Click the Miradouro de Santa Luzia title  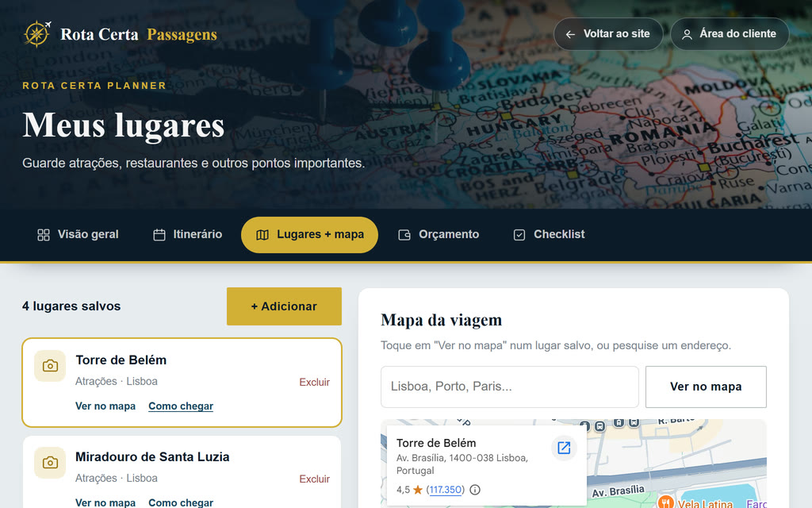152,456
